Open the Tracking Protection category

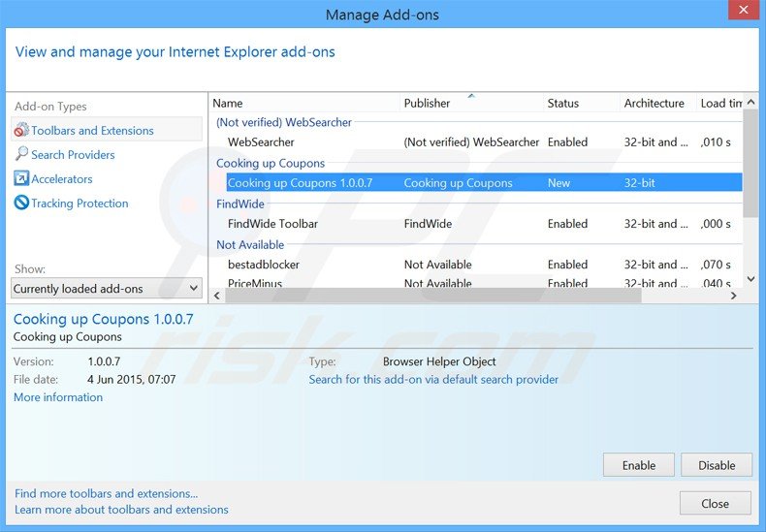point(80,203)
